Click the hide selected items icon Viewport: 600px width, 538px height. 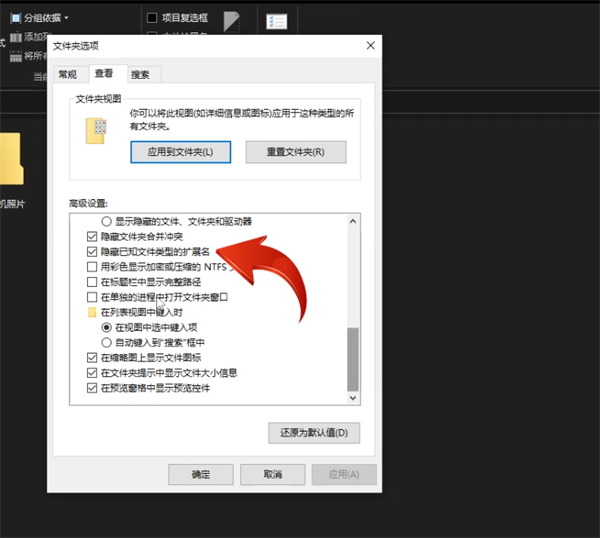pyautogui.click(x=231, y=22)
